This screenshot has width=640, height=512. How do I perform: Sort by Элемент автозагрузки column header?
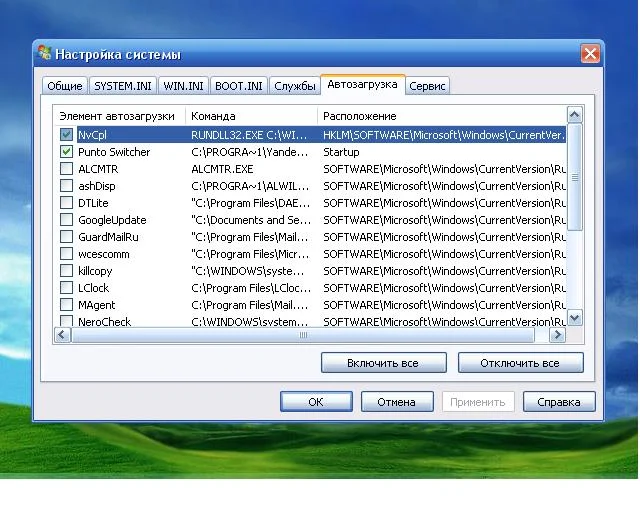120,116
